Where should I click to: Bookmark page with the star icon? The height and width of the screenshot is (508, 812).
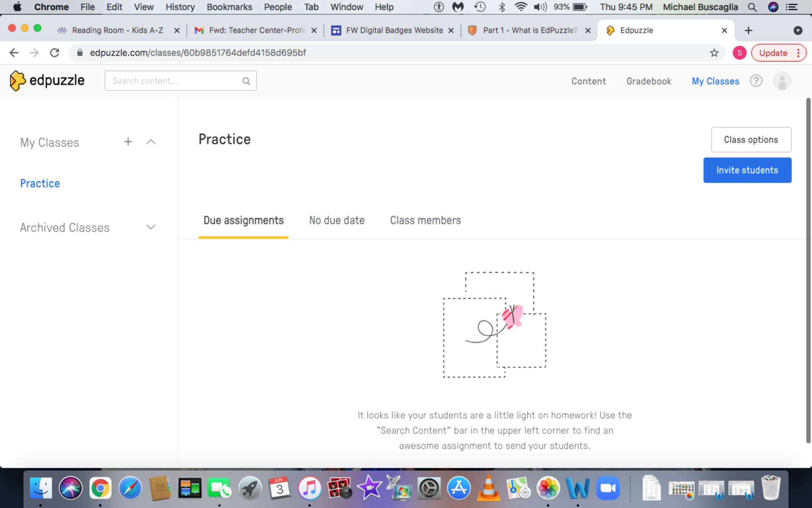(714, 53)
